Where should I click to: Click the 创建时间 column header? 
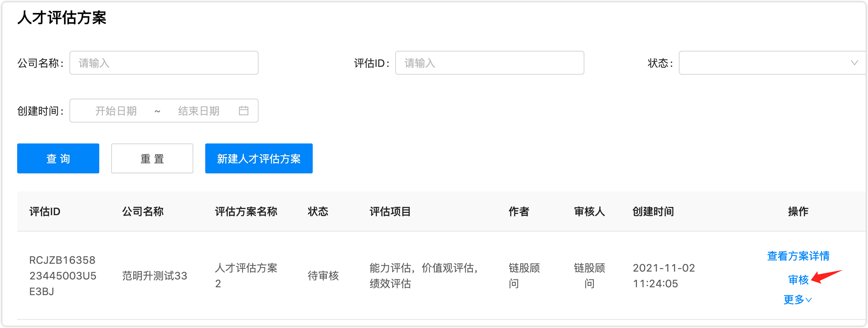653,211
